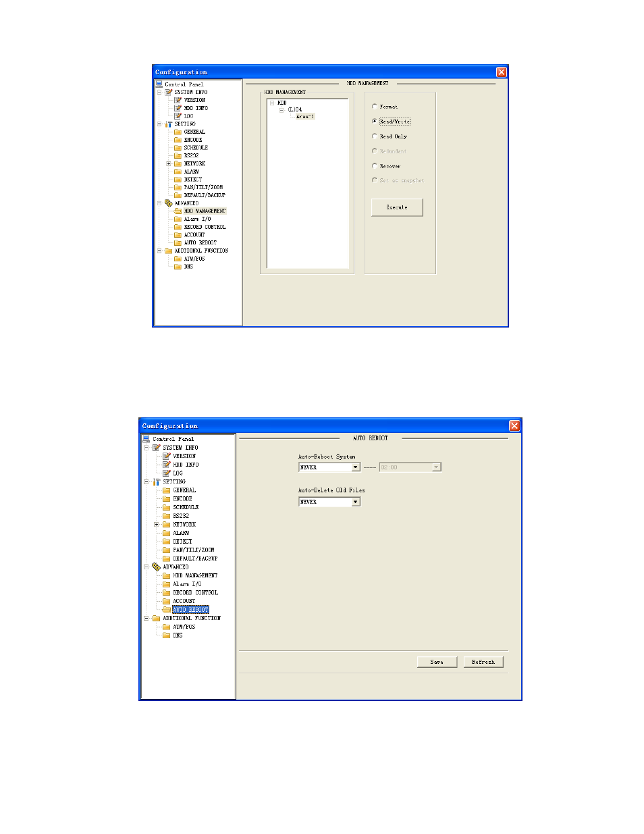Screen dimensions: 644x834
Task: Click ALARM folder icon in HDD Management window
Action: click(x=178, y=172)
